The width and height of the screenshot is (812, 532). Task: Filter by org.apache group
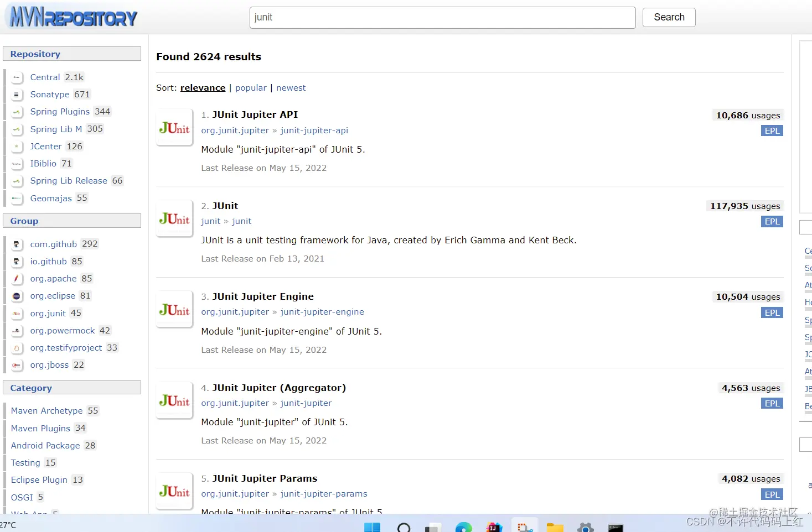pos(53,279)
